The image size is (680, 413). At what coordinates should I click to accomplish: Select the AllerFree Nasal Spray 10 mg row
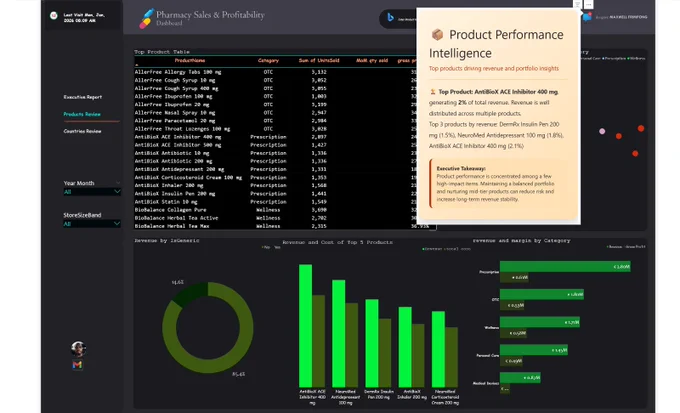click(275, 113)
